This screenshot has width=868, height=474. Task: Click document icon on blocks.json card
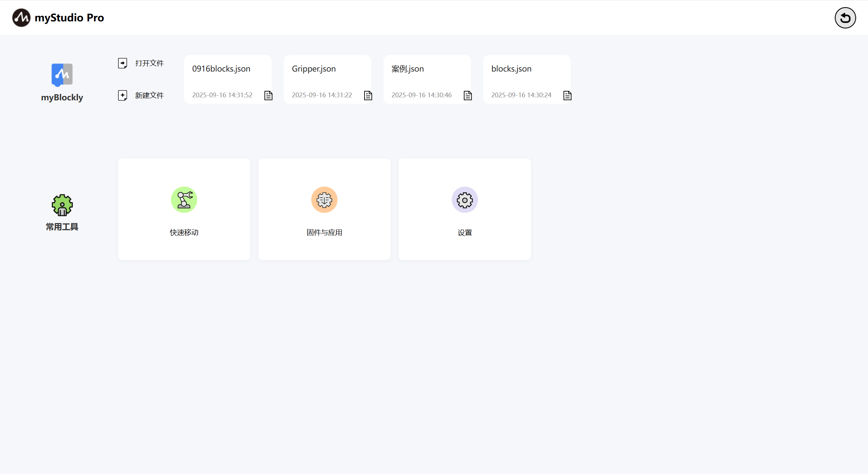tap(567, 96)
